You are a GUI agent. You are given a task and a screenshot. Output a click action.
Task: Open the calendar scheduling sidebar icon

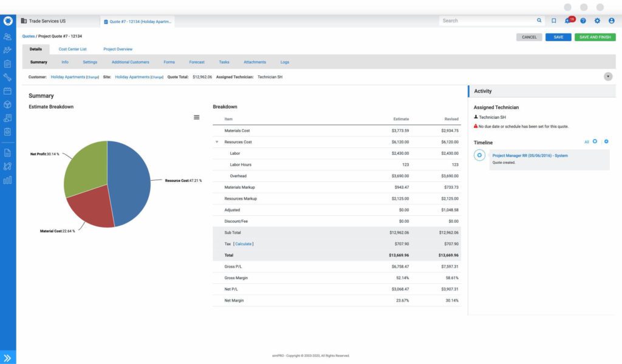point(7,90)
